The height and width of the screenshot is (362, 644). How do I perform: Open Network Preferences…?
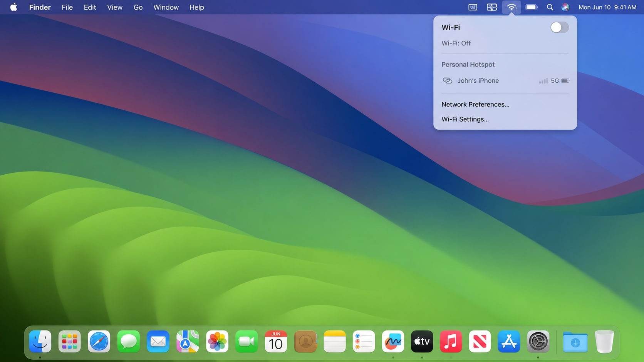pyautogui.click(x=475, y=104)
